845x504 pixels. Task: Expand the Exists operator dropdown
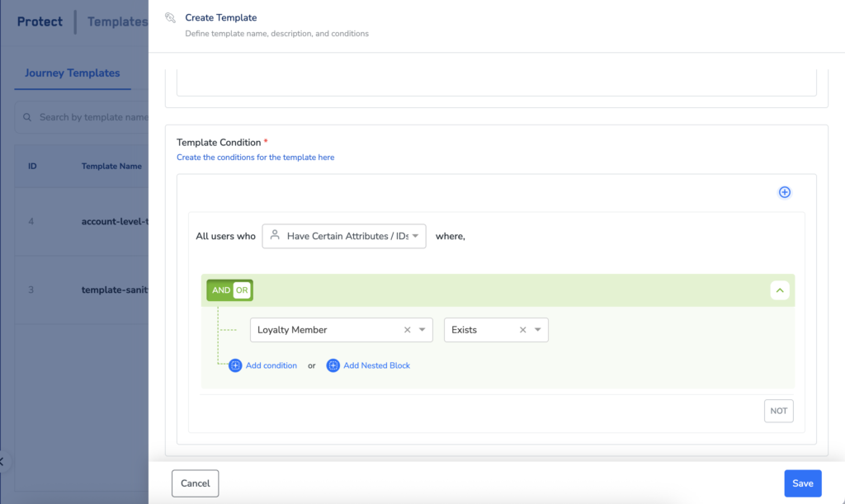[538, 330]
